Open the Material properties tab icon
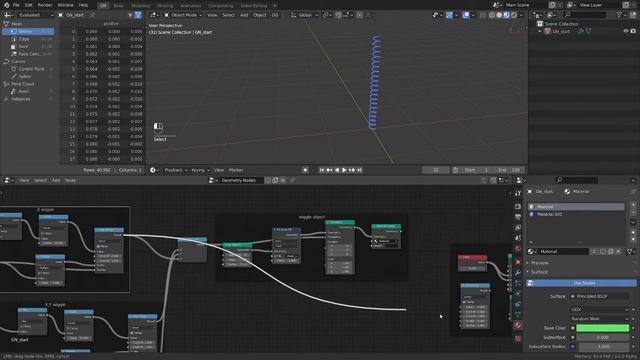This screenshot has height=360, width=640. click(x=518, y=325)
